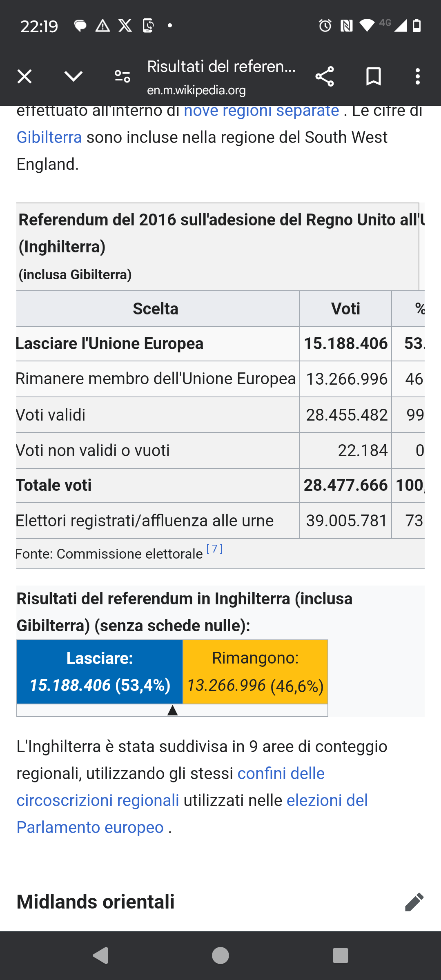The height and width of the screenshot is (980, 441).
Task: Follow the Gibilterra link
Action: tap(49, 137)
